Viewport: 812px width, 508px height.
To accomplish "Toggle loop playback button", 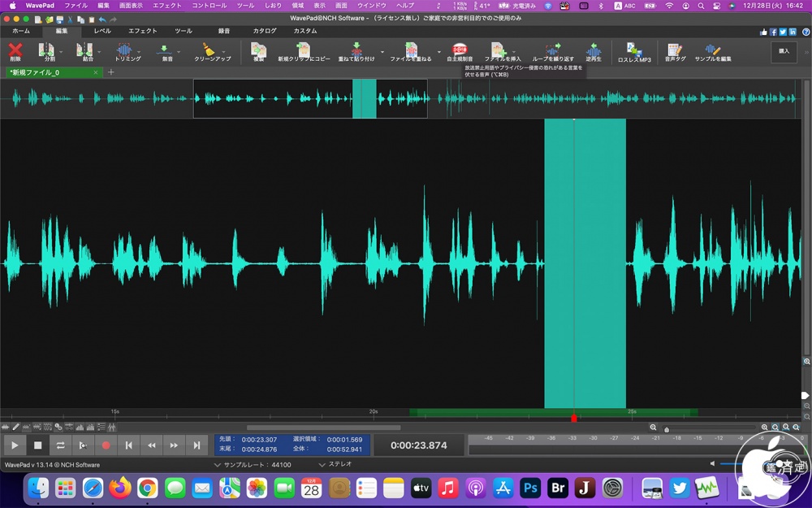I will point(60,445).
